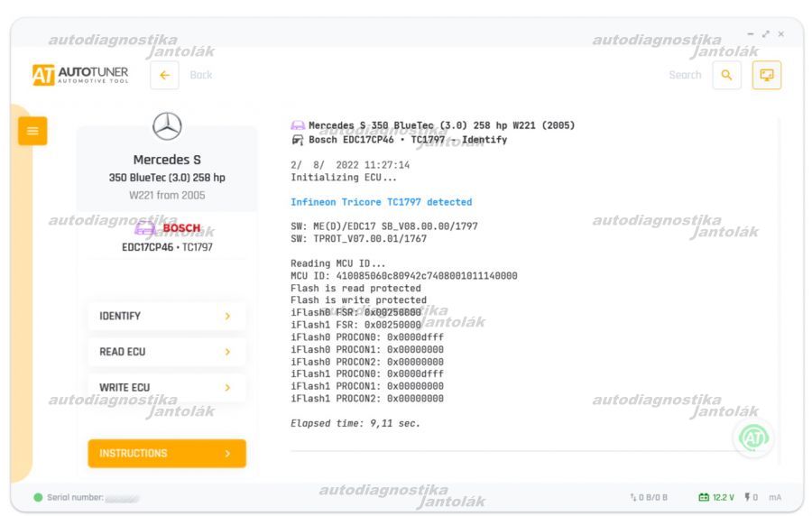Open the WRITE ECU option
Viewport: 812px width, 516px height.
pyautogui.click(x=167, y=388)
